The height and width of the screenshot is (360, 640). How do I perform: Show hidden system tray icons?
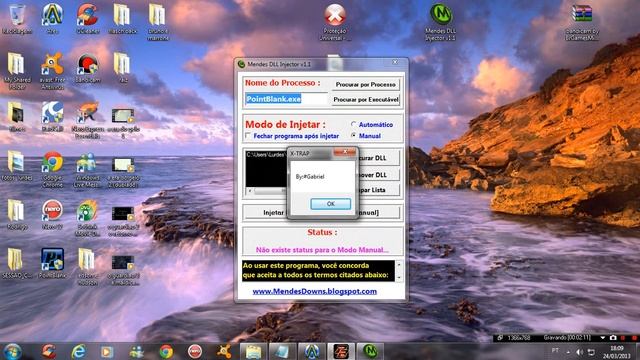(x=568, y=352)
